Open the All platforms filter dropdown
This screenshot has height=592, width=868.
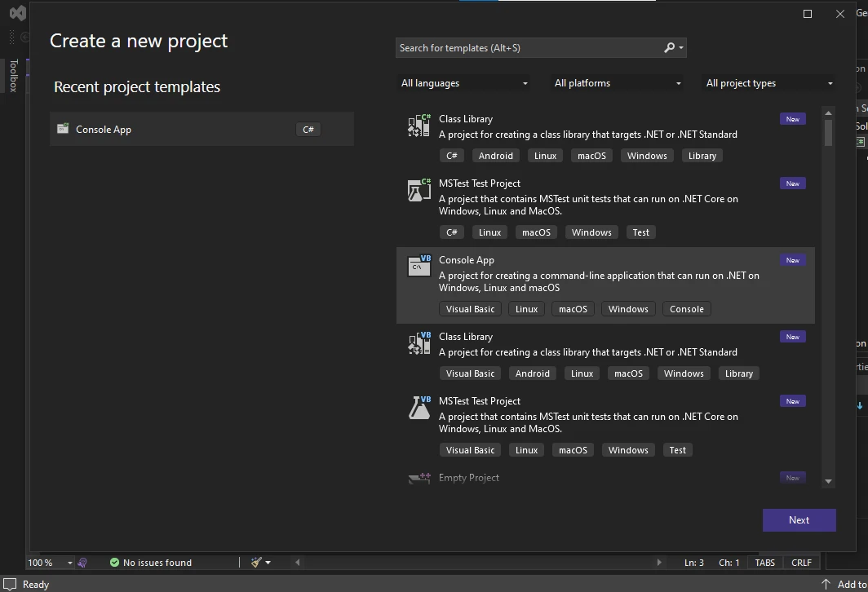click(618, 83)
